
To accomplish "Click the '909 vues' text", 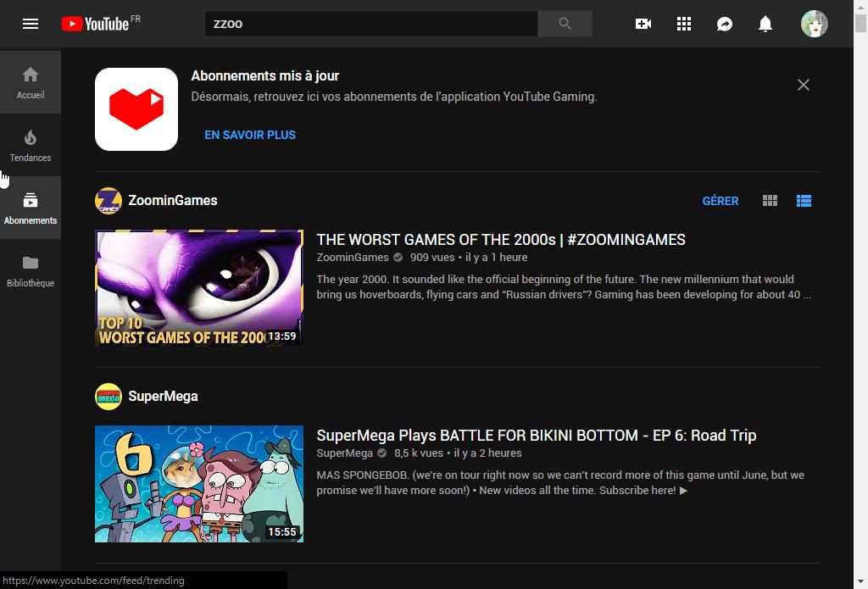I will coord(432,258).
